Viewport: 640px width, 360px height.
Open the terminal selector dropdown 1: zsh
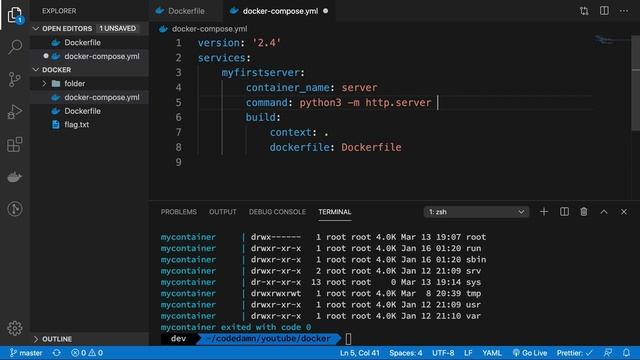click(x=476, y=212)
